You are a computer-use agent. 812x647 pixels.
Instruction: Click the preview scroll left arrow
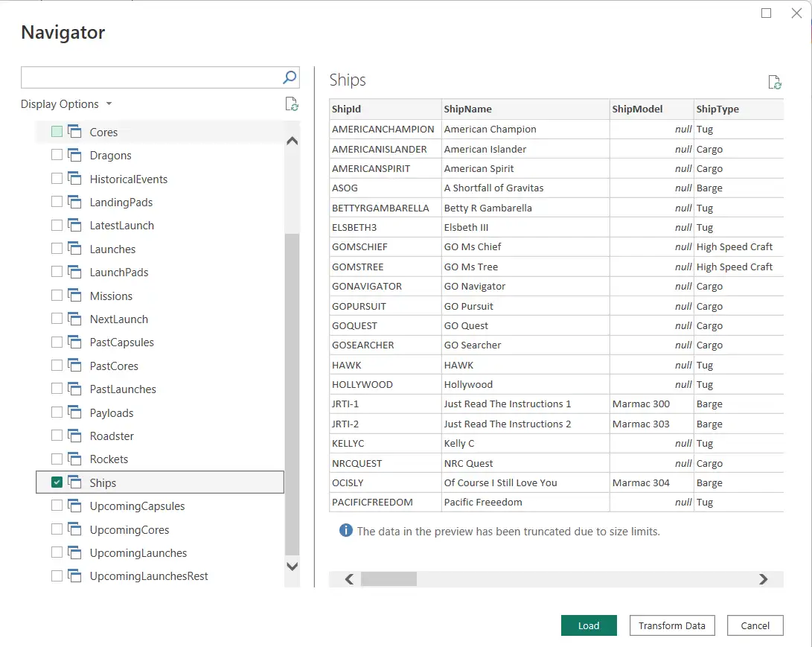[x=350, y=579]
